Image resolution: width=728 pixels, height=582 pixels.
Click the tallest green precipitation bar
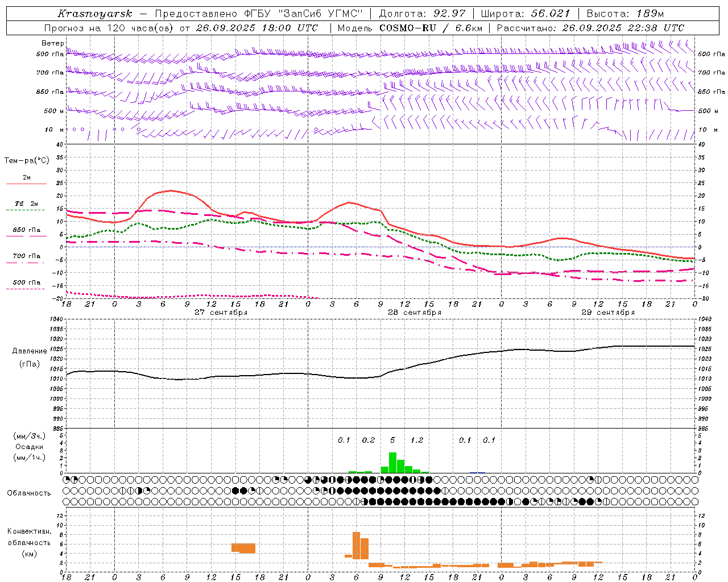tap(392, 463)
